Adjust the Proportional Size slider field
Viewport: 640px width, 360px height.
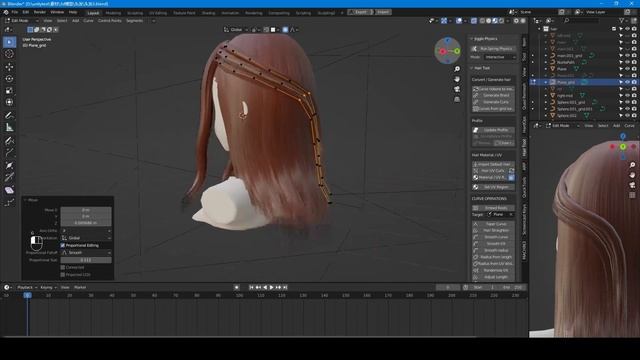(86, 260)
